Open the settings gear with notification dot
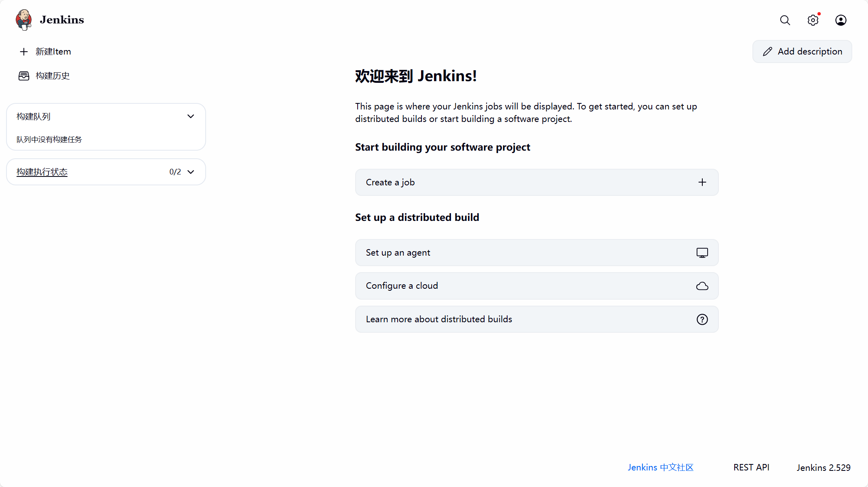This screenshot has height=487, width=868. click(813, 20)
